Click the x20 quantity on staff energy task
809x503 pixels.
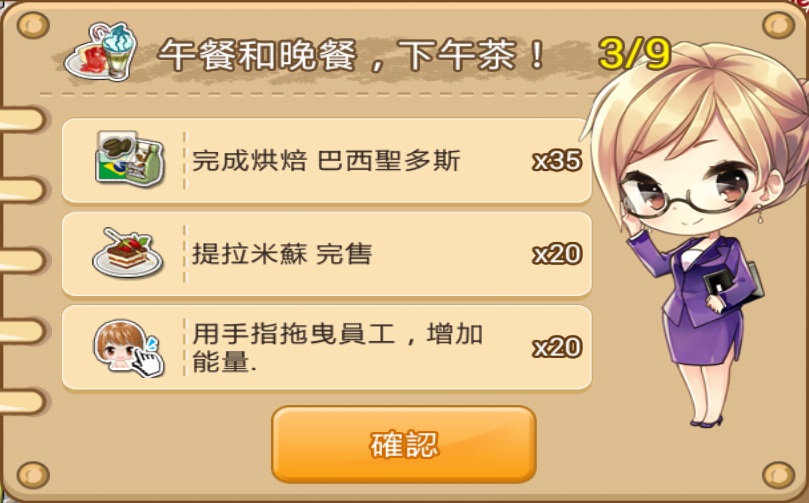pos(557,347)
